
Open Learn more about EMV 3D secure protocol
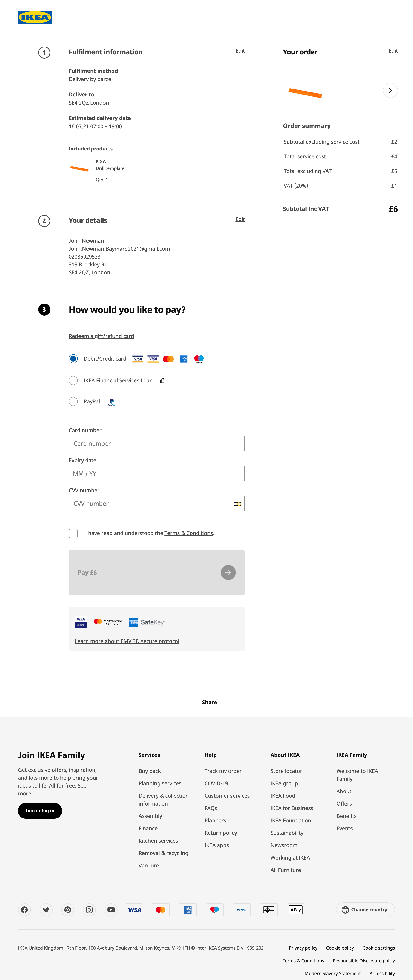(x=127, y=641)
